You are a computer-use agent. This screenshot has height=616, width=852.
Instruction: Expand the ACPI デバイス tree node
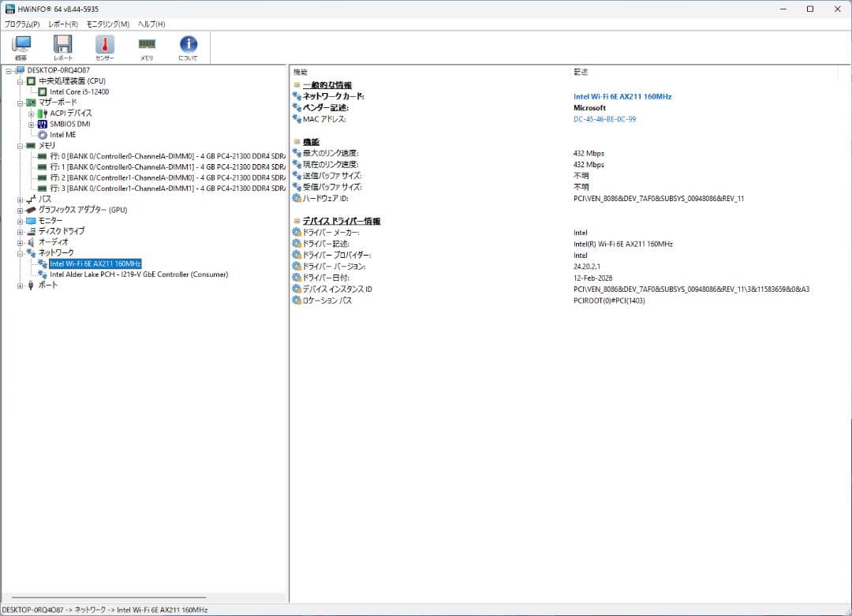coord(31,114)
